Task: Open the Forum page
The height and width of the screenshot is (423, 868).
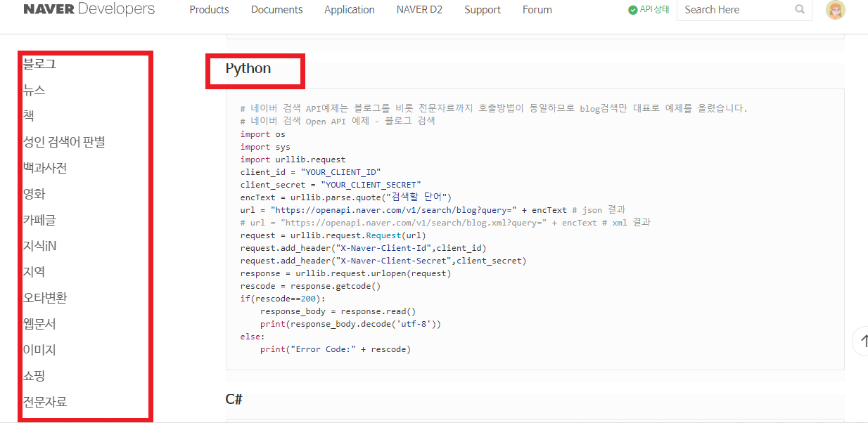Action: point(537,10)
